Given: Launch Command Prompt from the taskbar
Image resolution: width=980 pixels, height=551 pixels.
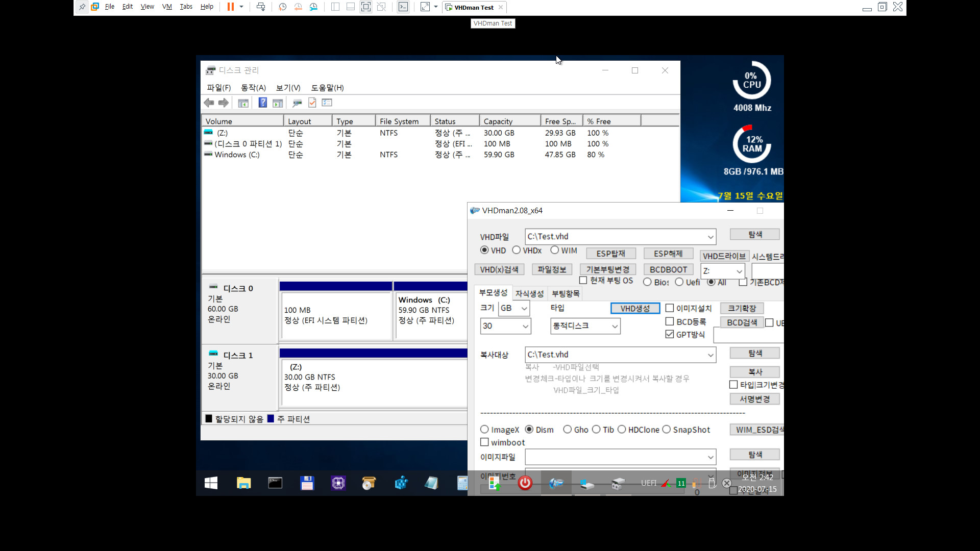Looking at the screenshot, I should point(275,483).
